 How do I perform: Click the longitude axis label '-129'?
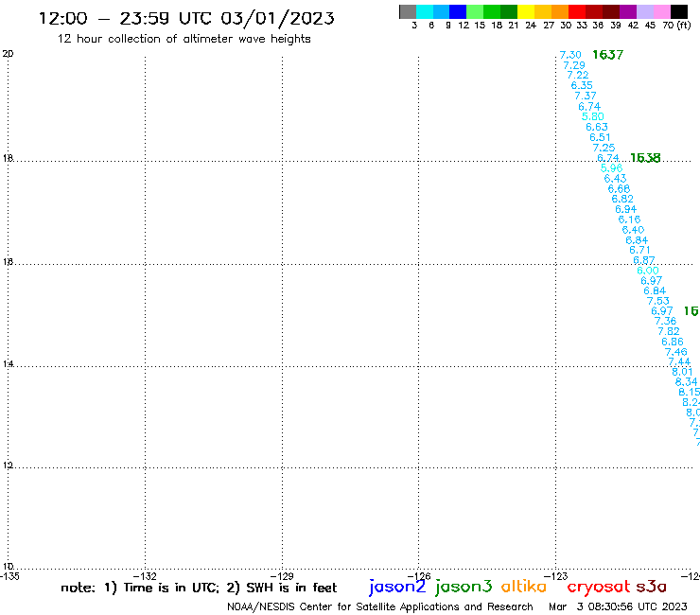pos(282,575)
